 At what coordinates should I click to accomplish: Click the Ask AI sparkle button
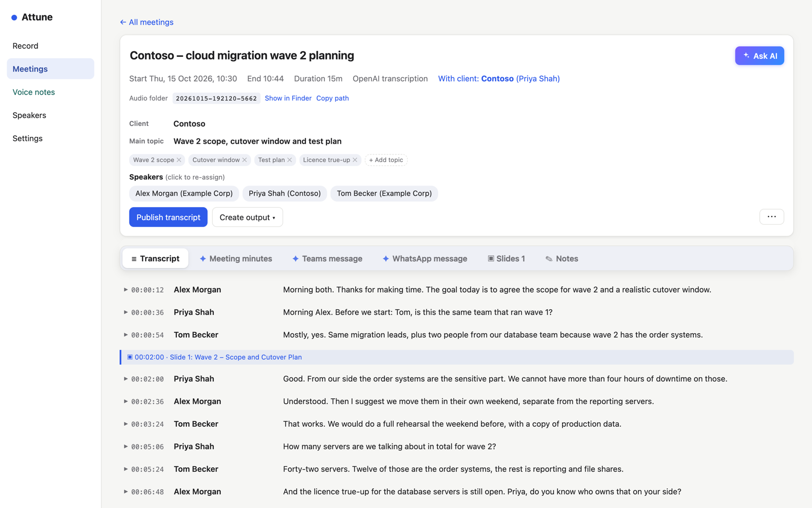759,56
